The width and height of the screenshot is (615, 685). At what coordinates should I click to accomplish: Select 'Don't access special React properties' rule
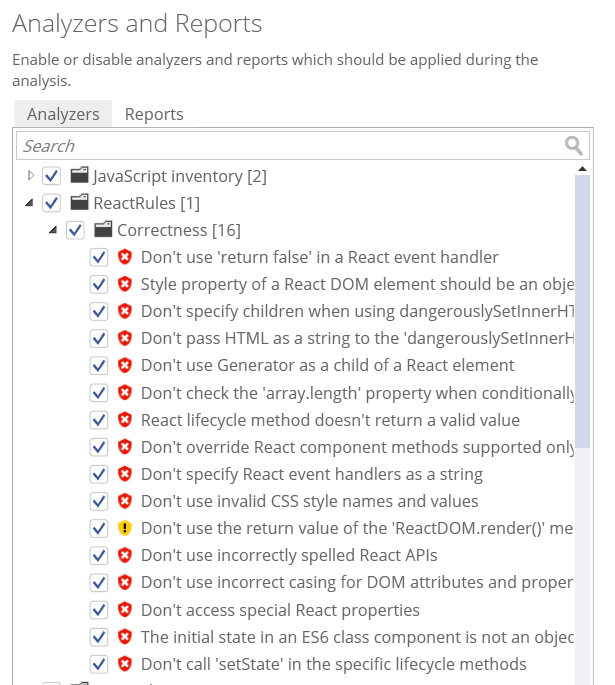[x=280, y=610]
